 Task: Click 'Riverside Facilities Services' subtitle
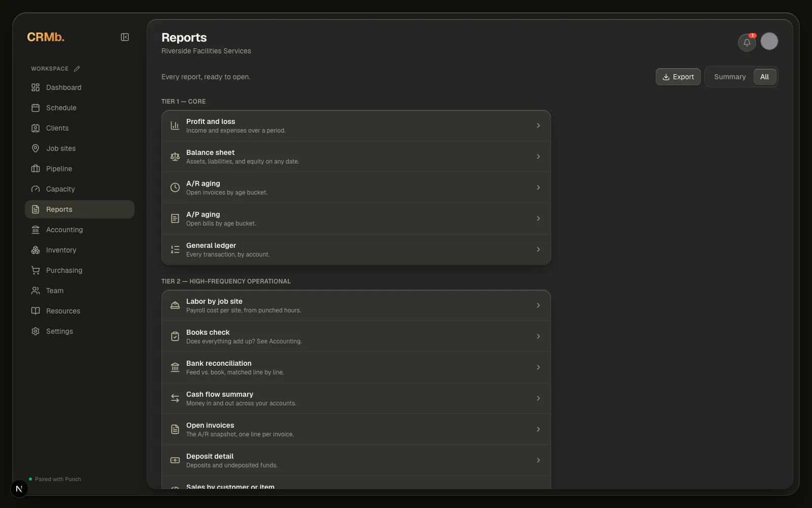(x=206, y=51)
